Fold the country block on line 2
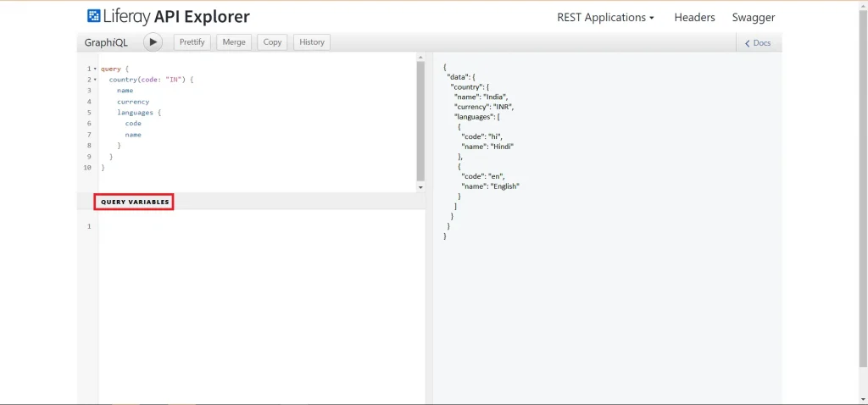This screenshot has height=405, width=868. click(95, 80)
